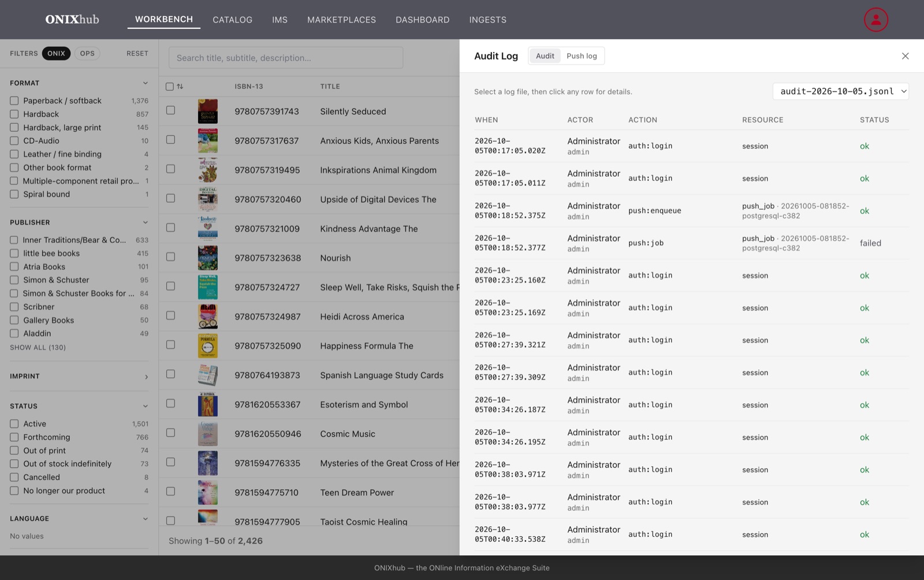Open the push:enqueue audit log row
The width and height of the screenshot is (924, 580).
(x=691, y=211)
